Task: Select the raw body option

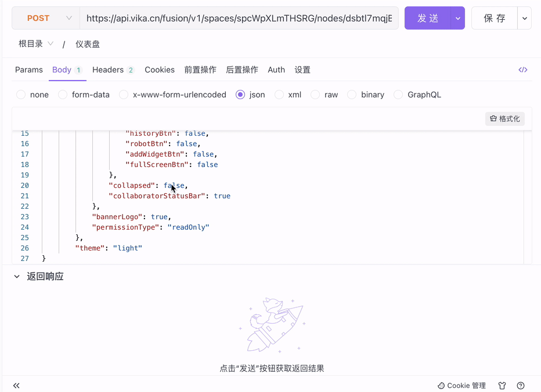Action: 315,95
